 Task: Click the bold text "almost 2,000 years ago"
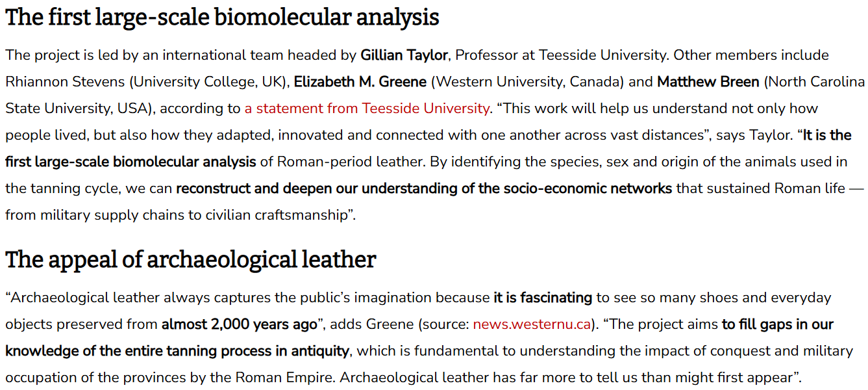tap(239, 324)
